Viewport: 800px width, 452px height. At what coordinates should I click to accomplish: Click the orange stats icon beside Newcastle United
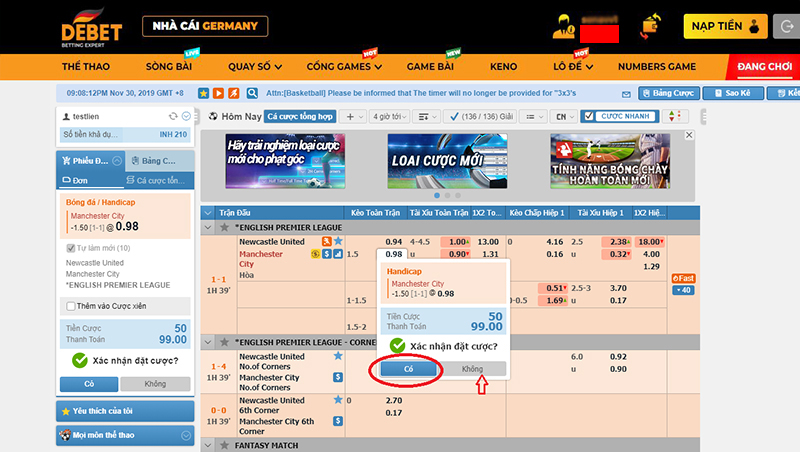click(x=327, y=241)
